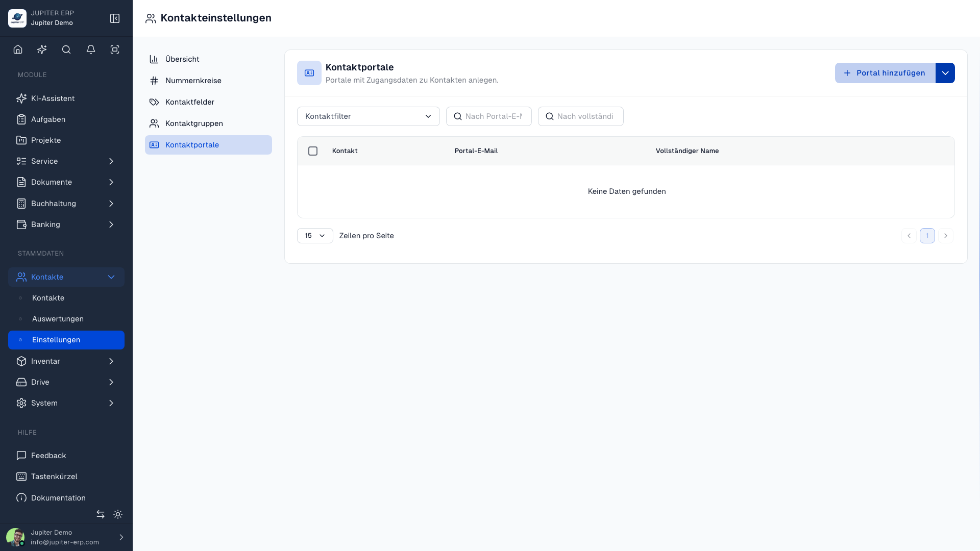980x551 pixels.
Task: Click the switch arrows icon at the sidebar bottom
Action: coord(101,514)
